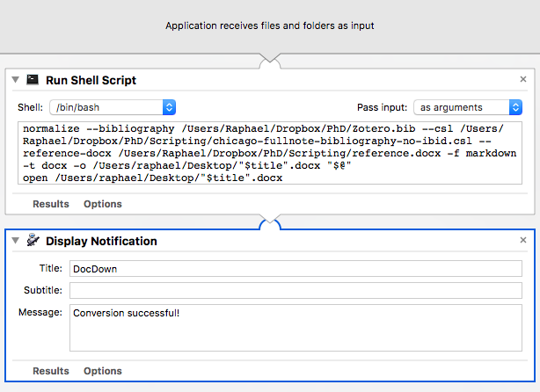Click the Run Shell Script title
This screenshot has width=540, height=392.
point(91,80)
